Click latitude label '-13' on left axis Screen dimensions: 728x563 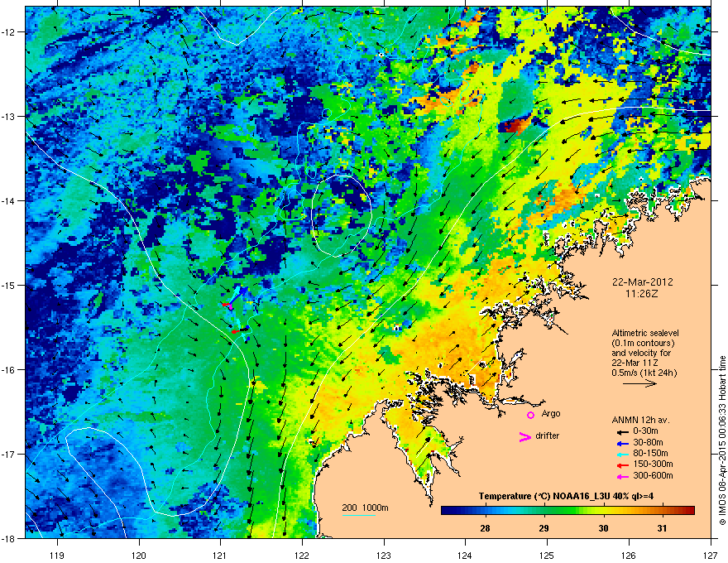(x=9, y=117)
